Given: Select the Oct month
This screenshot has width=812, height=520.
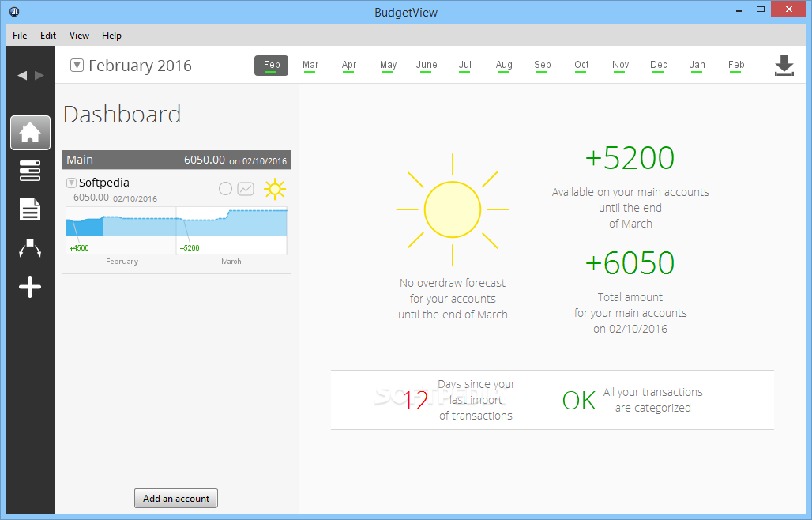Looking at the screenshot, I should tap(581, 66).
